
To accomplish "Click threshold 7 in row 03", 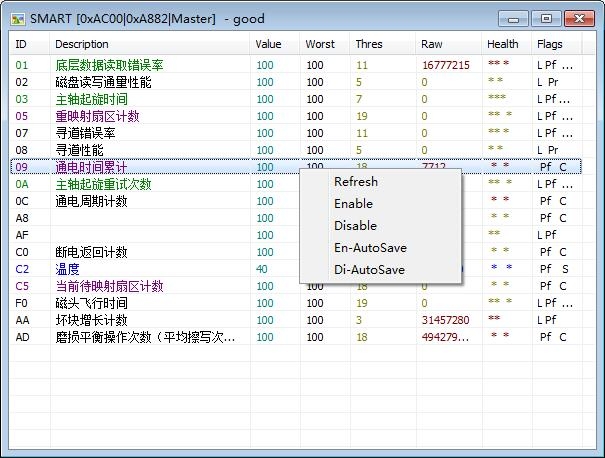I will tap(359, 99).
